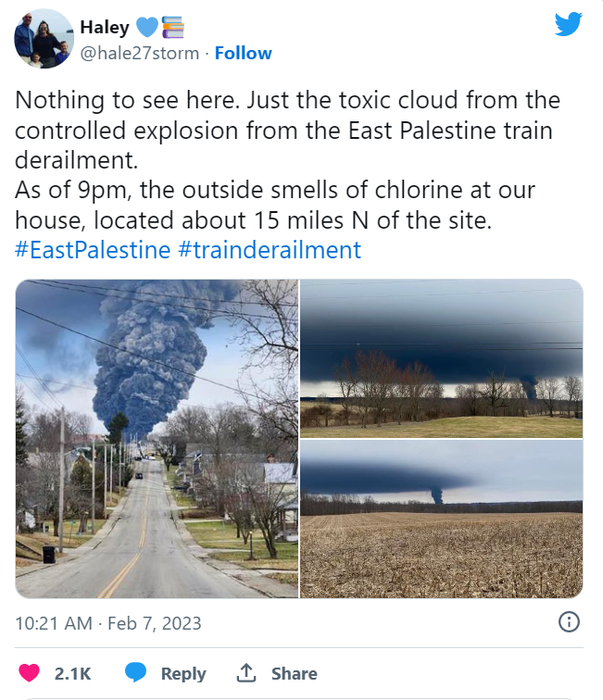
Task: Open the street smoke plume photo
Action: pyautogui.click(x=157, y=438)
